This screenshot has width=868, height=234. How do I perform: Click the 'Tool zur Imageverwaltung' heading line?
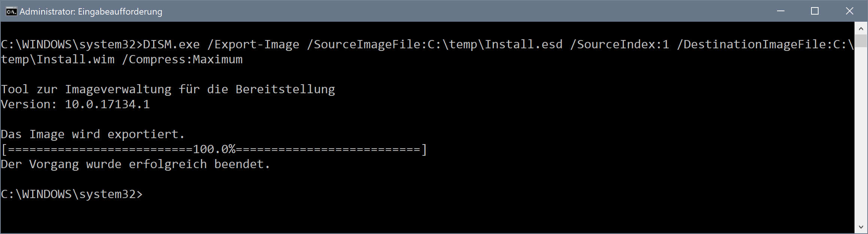point(168,89)
